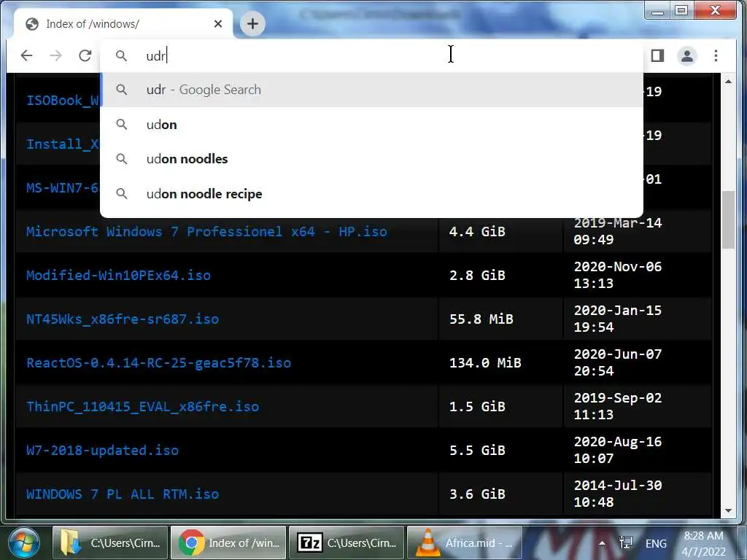Choose the udr - Google Search suggestion
Screen dimensions: 747x560
371,90
